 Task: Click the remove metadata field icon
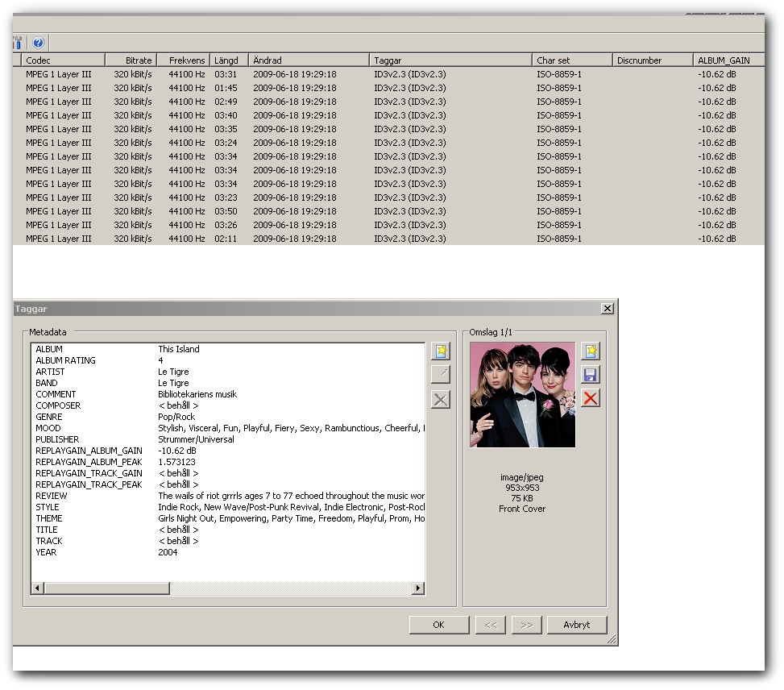441,399
